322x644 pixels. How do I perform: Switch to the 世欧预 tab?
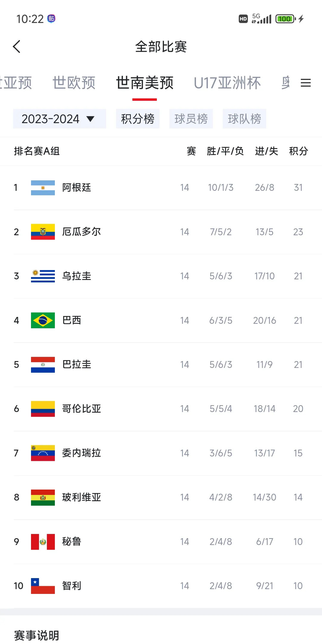(74, 83)
